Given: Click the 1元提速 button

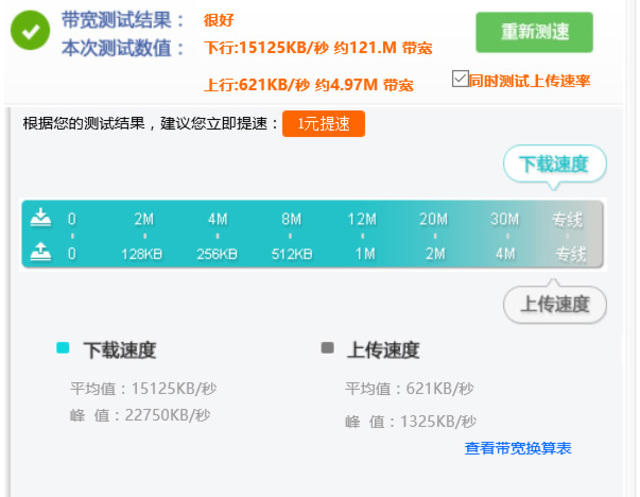Looking at the screenshot, I should click(x=323, y=124).
